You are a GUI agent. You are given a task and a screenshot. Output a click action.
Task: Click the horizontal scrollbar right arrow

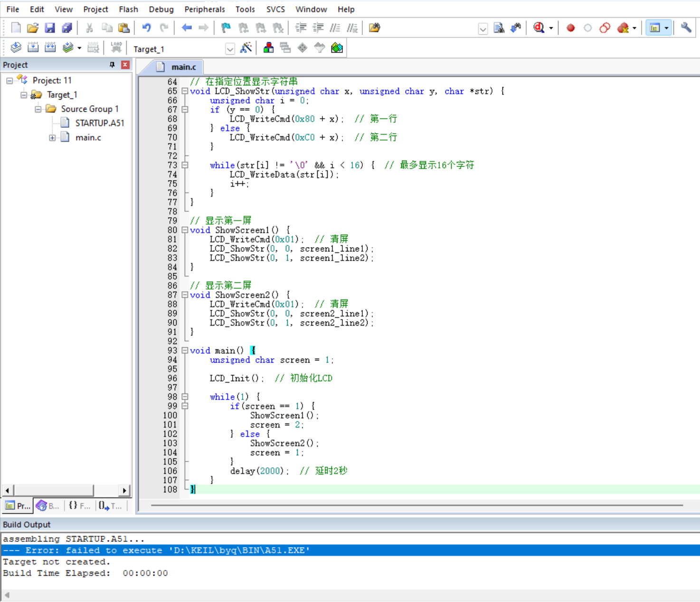point(124,490)
